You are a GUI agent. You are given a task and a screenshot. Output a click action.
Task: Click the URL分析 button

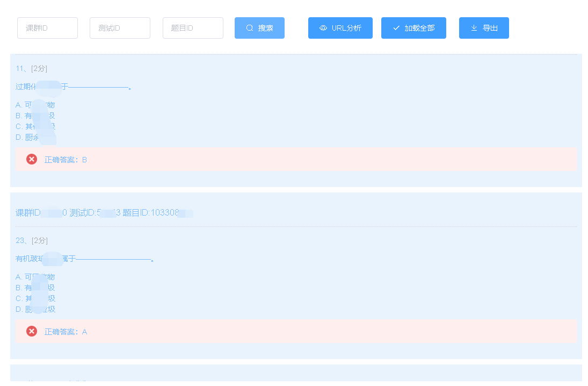click(340, 28)
